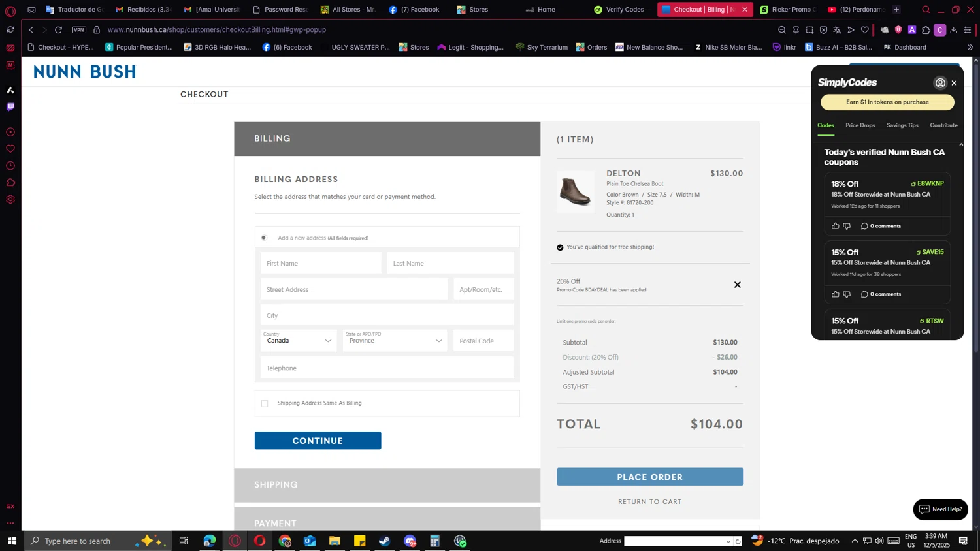
Task: Open browser tab search magnifier
Action: coord(926,10)
